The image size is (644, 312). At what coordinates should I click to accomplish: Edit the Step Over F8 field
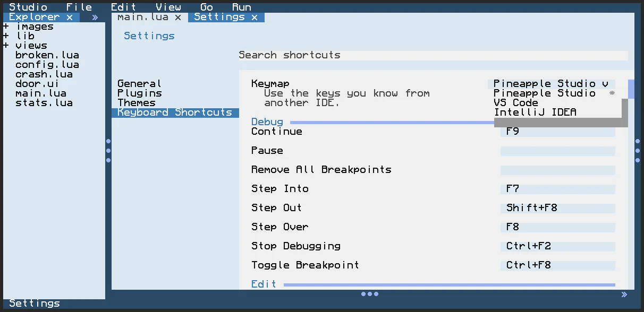[x=558, y=228]
